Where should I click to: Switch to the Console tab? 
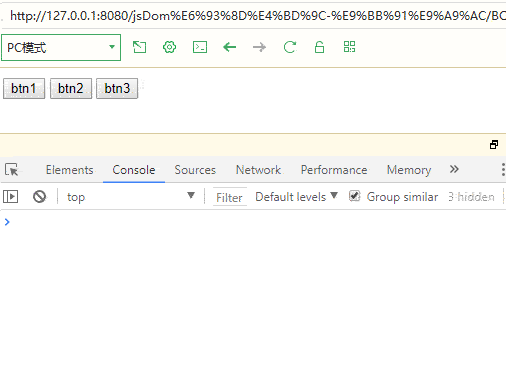coord(134,170)
